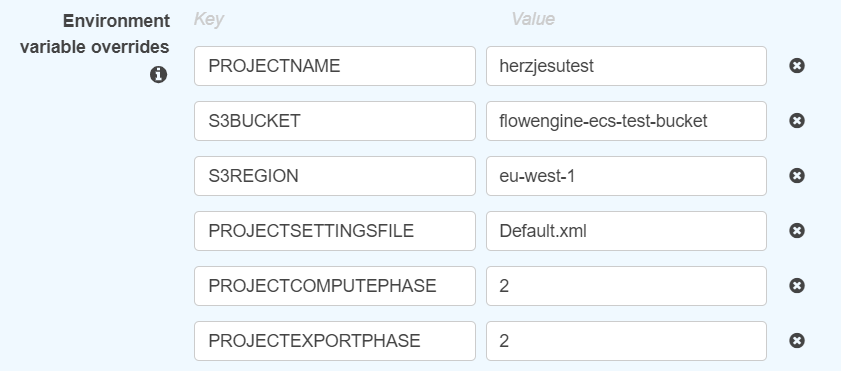This screenshot has height=371, width=841.
Task: Show info about environment variable overrides
Action: [x=158, y=75]
